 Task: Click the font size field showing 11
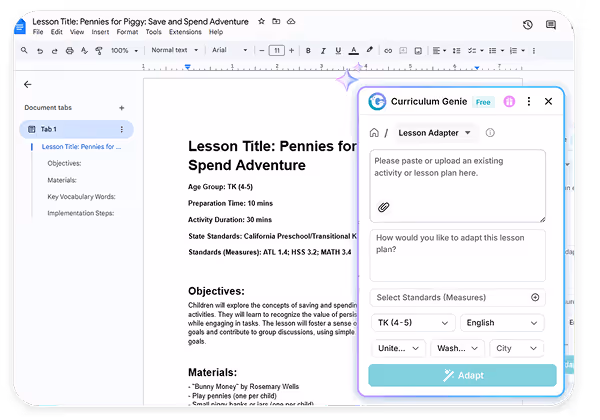pyautogui.click(x=277, y=50)
